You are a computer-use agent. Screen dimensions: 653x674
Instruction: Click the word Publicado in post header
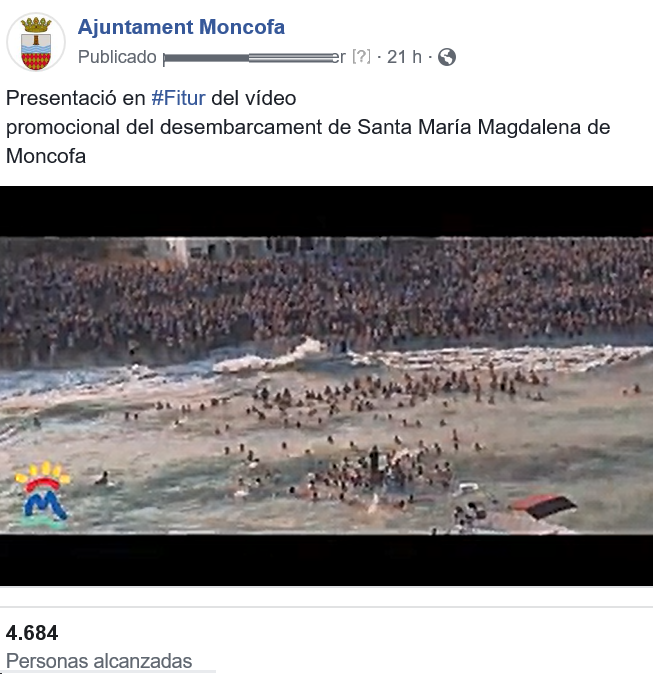(x=117, y=57)
